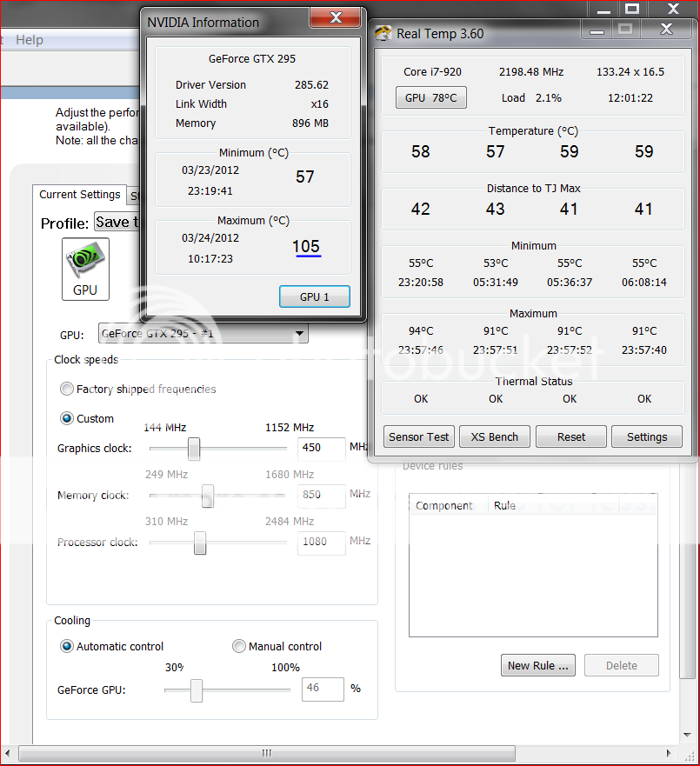Enable Manual control for cooling
The width and height of the screenshot is (700, 766).
[239, 647]
